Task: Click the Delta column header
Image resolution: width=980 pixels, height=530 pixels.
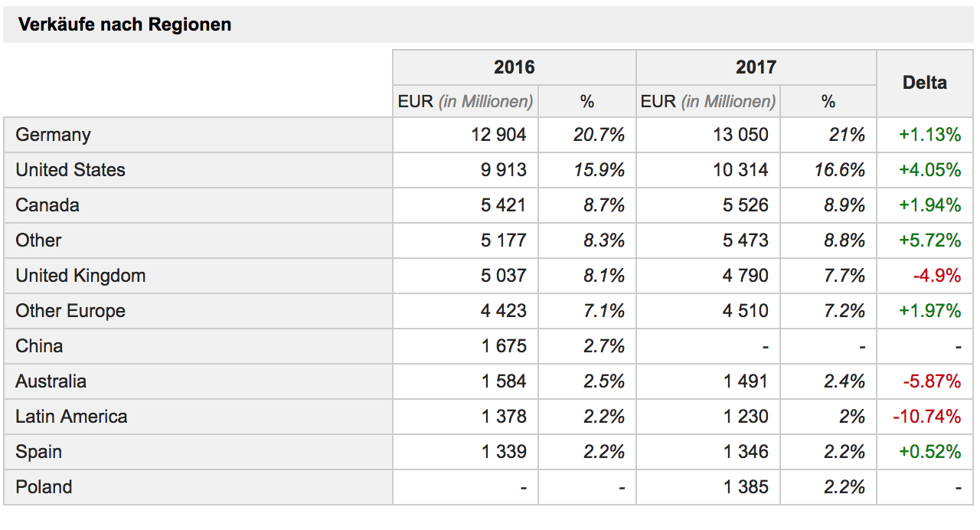Action: point(925,83)
